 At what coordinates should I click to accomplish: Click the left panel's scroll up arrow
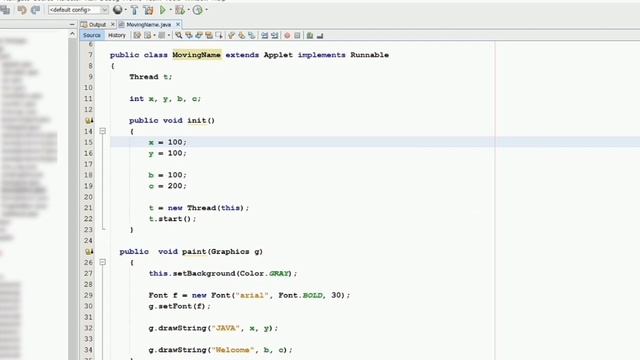pos(73,34)
